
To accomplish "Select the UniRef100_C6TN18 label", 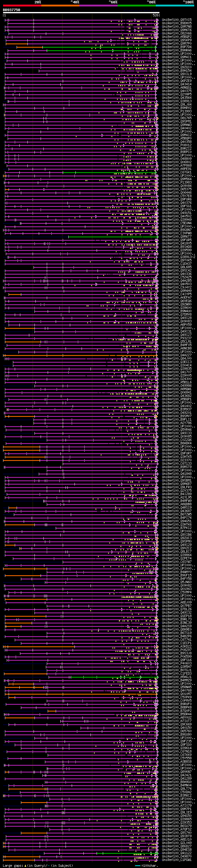I will [177, 751].
